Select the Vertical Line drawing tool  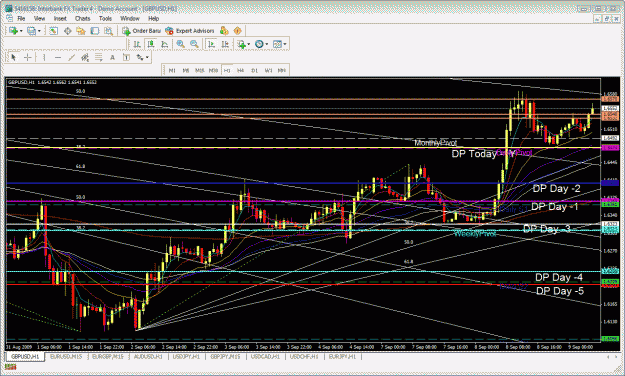[44, 58]
